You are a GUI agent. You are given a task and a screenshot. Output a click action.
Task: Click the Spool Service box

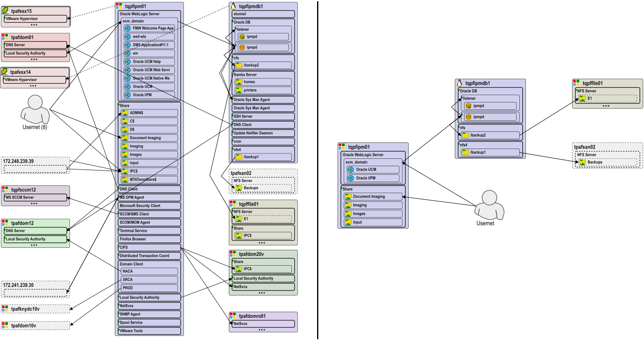pyautogui.click(x=150, y=322)
